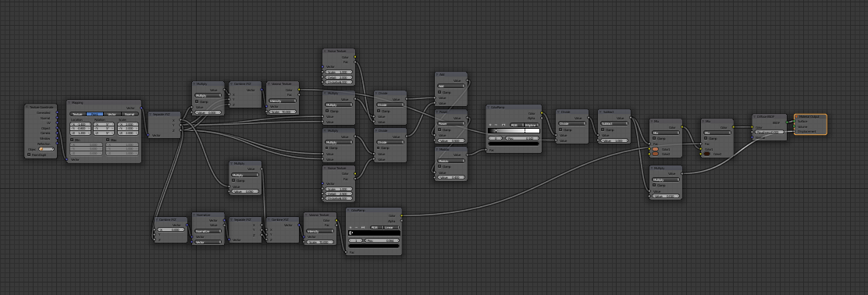Open the Subtract node operation dropdown
Image resolution: width=868 pixels, height=295 pixels.
pos(614,123)
